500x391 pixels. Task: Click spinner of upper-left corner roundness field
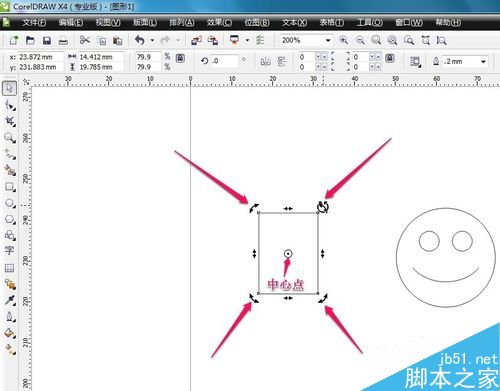(321, 57)
